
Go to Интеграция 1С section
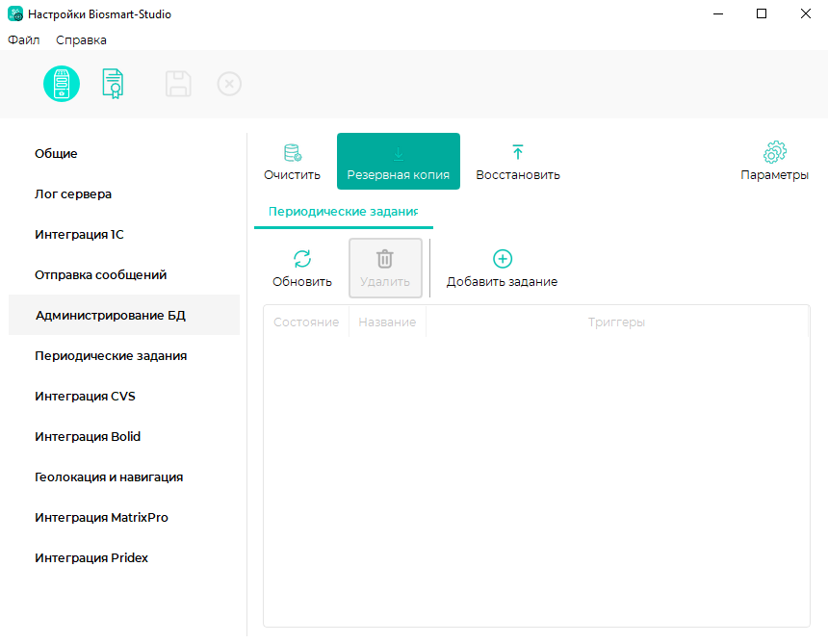pos(124,234)
